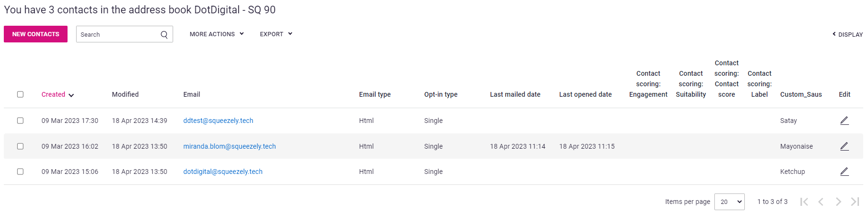The height and width of the screenshot is (213, 868).
Task: Open the More Actions dropdown
Action: (216, 34)
